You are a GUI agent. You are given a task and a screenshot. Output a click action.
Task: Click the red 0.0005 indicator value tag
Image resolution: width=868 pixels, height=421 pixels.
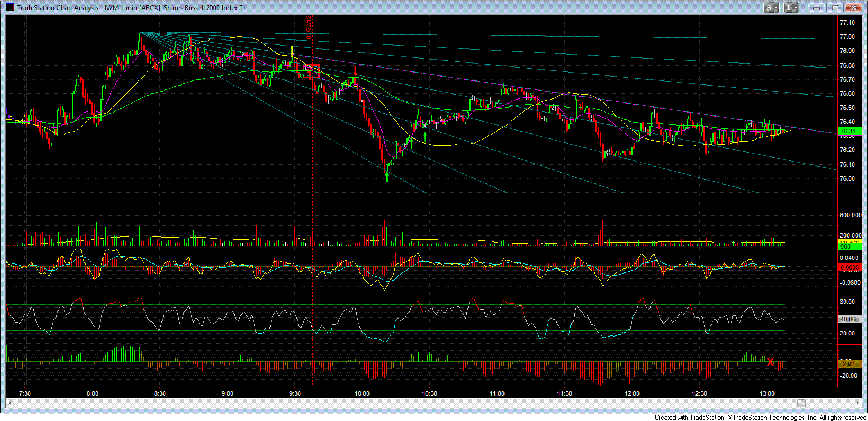coord(849,267)
